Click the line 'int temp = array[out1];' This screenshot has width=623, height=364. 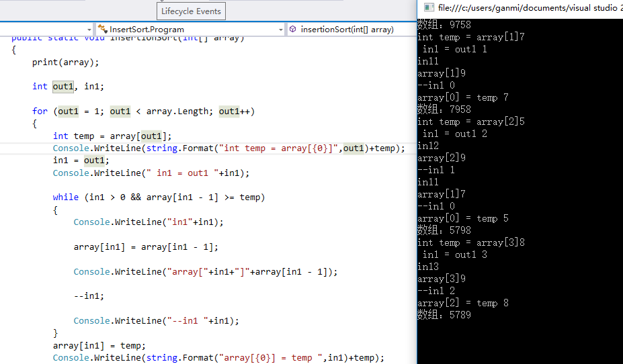[112, 136]
